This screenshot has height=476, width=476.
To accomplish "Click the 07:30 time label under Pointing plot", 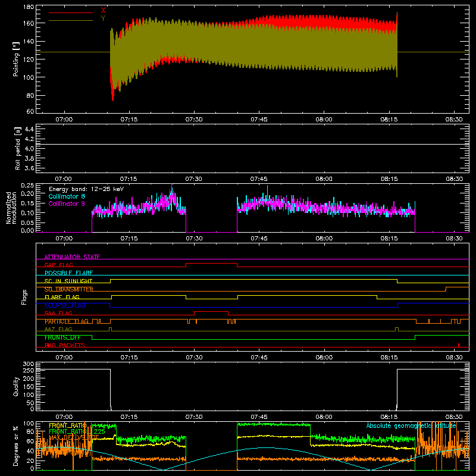I will (194, 120).
